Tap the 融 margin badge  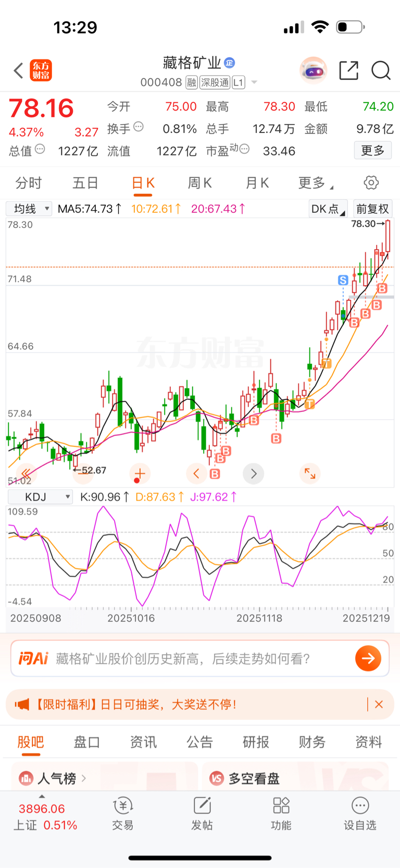coord(192,82)
